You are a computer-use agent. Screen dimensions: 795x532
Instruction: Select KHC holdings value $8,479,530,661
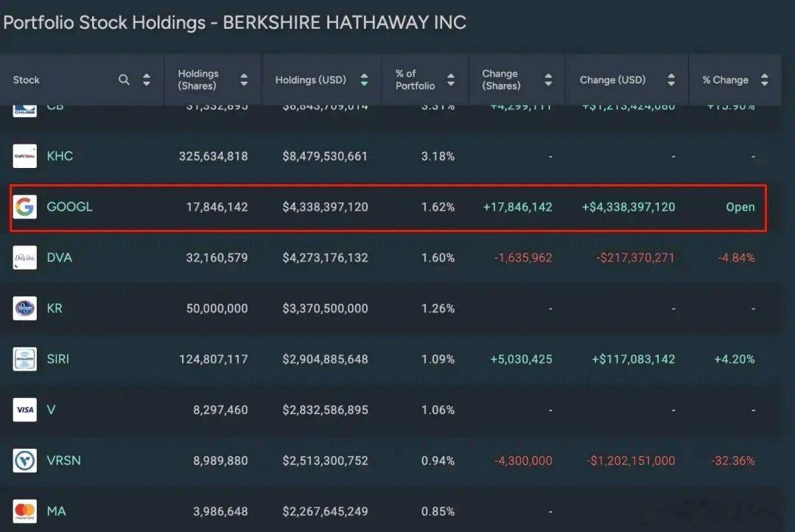point(325,155)
